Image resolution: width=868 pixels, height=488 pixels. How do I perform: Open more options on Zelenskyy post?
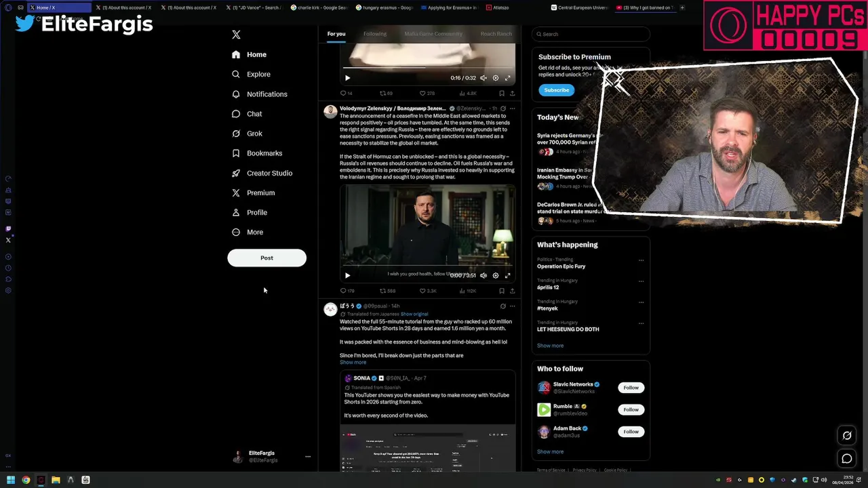pyautogui.click(x=512, y=108)
